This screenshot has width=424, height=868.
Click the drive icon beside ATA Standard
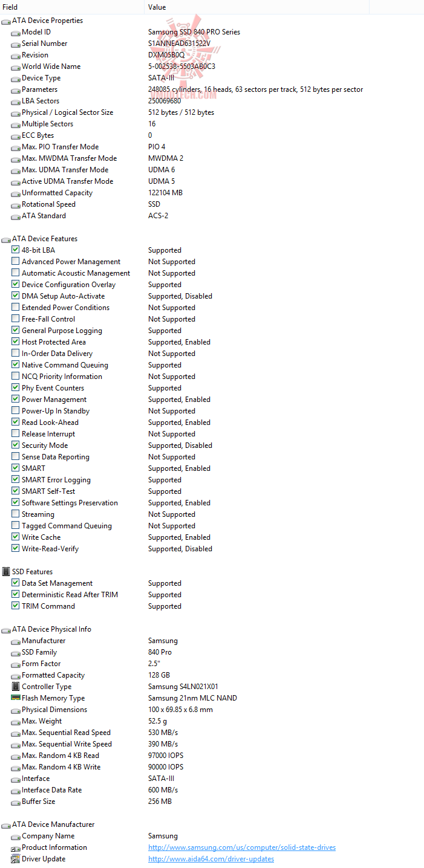tap(16, 216)
